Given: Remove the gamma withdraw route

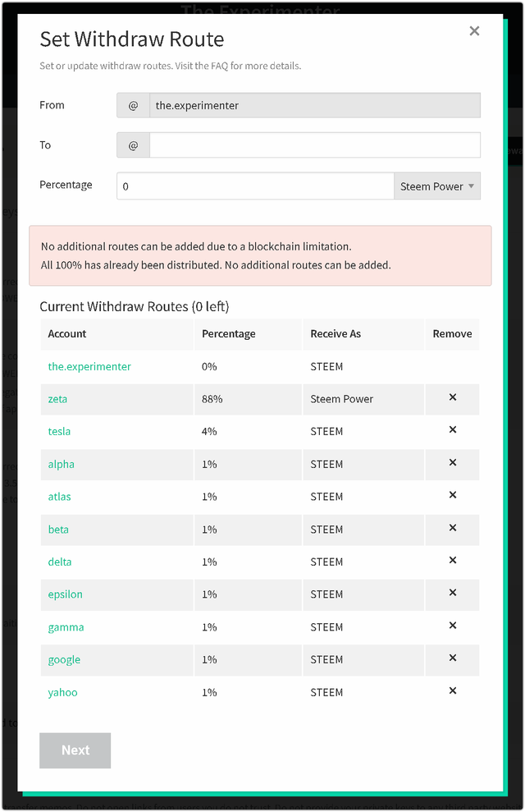Looking at the screenshot, I should point(452,626).
